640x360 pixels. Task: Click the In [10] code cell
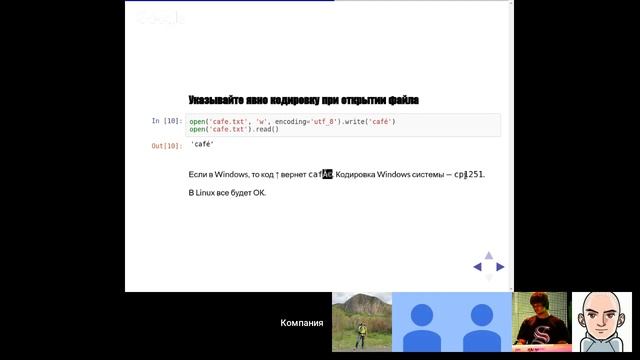[x=343, y=125]
